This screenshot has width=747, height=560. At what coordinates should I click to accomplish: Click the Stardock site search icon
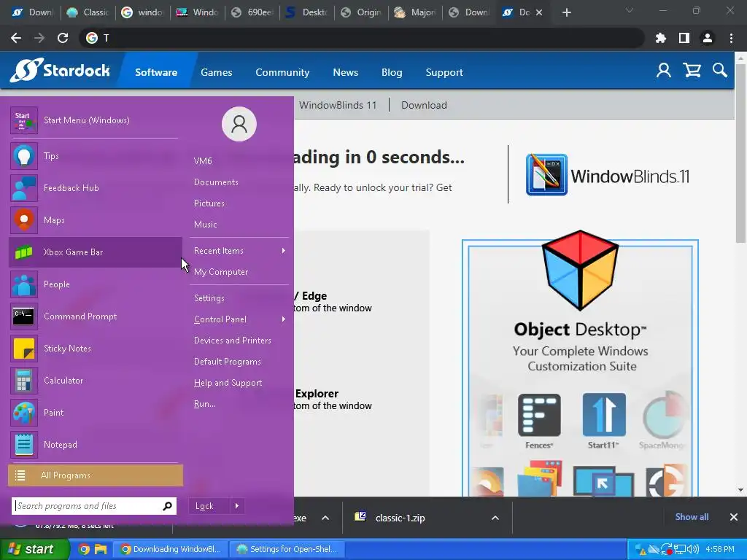pyautogui.click(x=720, y=71)
